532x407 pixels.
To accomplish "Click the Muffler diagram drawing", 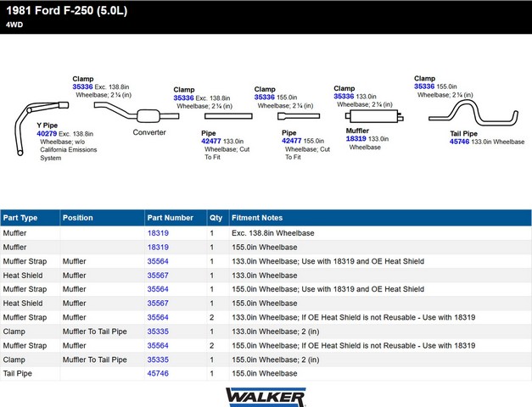I will (x=374, y=116).
